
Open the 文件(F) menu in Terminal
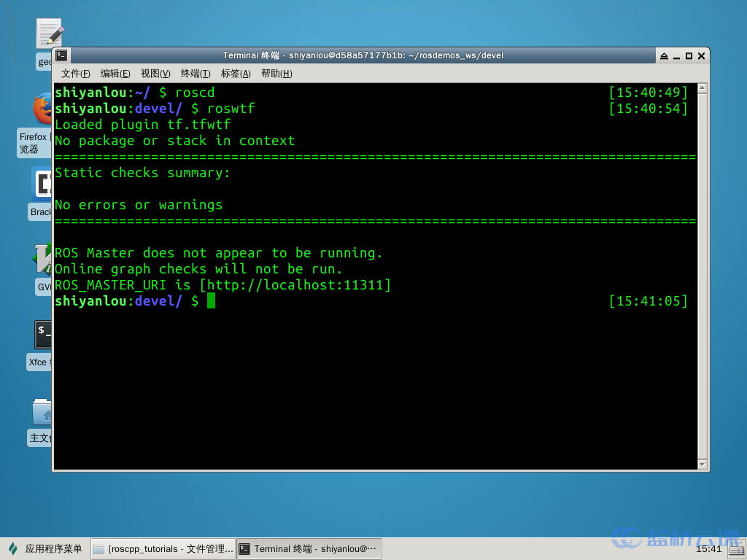click(75, 74)
